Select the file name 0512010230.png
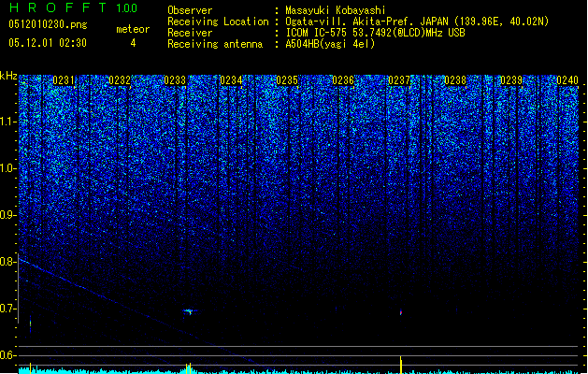 click(x=48, y=24)
